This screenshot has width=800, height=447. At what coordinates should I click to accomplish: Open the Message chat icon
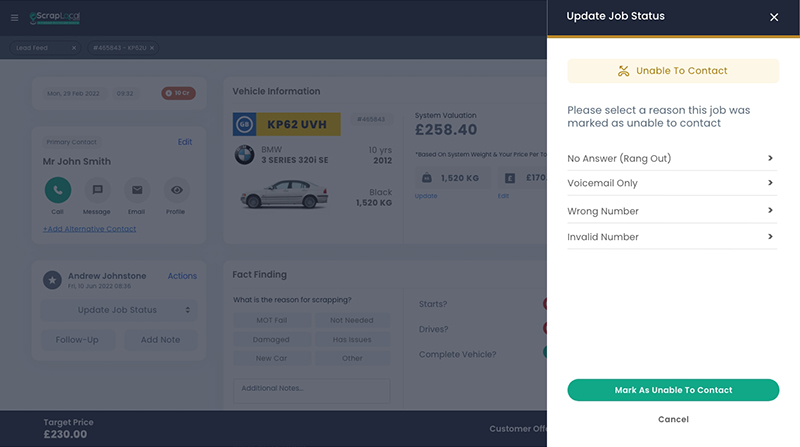97,189
